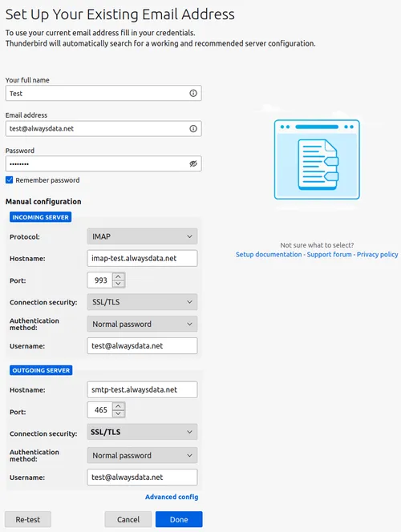Click the 'Not sure what to select?' text

click(x=317, y=245)
